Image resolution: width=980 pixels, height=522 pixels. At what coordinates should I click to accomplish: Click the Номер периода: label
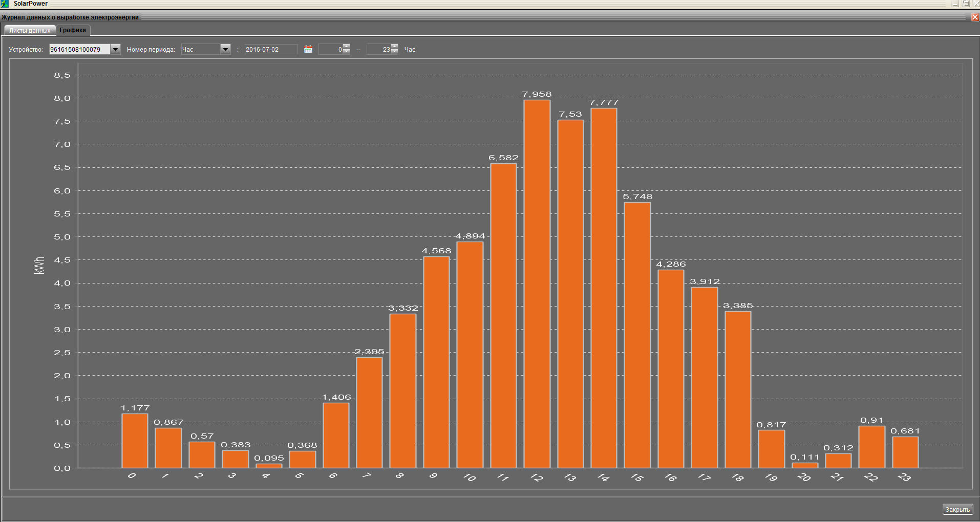coord(151,50)
